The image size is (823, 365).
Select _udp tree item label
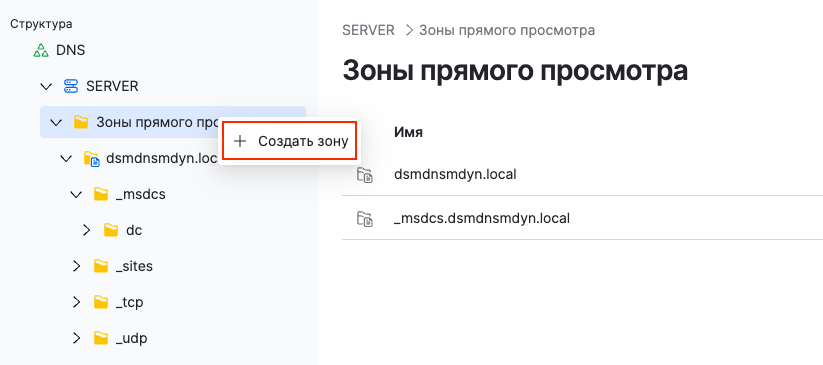click(x=131, y=339)
